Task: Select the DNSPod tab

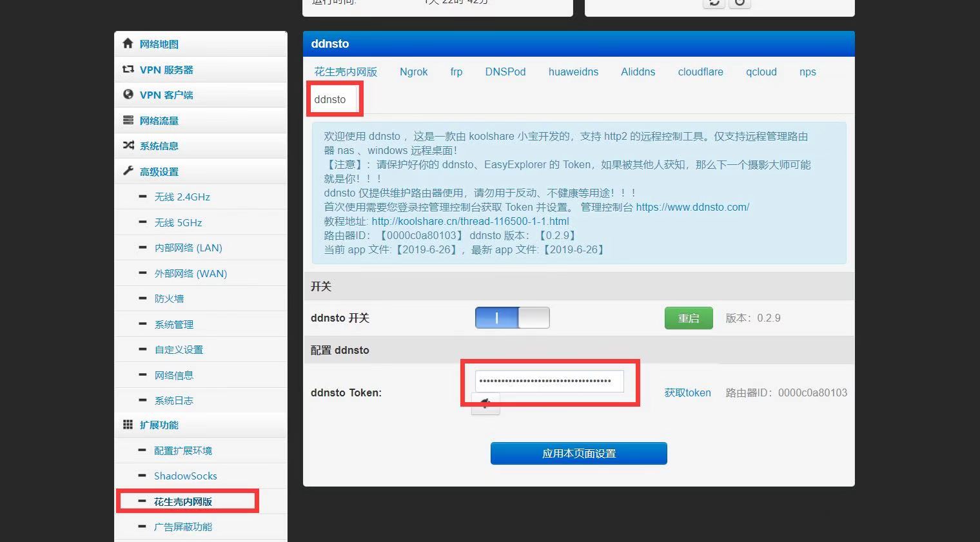Action: pos(505,72)
